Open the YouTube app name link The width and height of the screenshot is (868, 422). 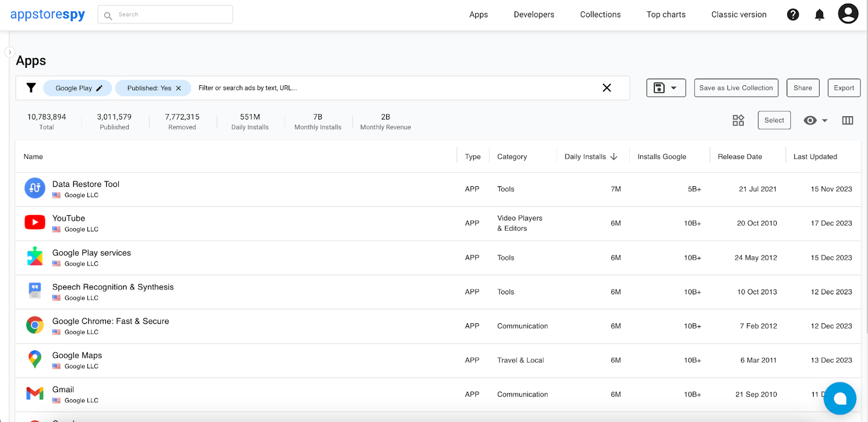click(68, 218)
